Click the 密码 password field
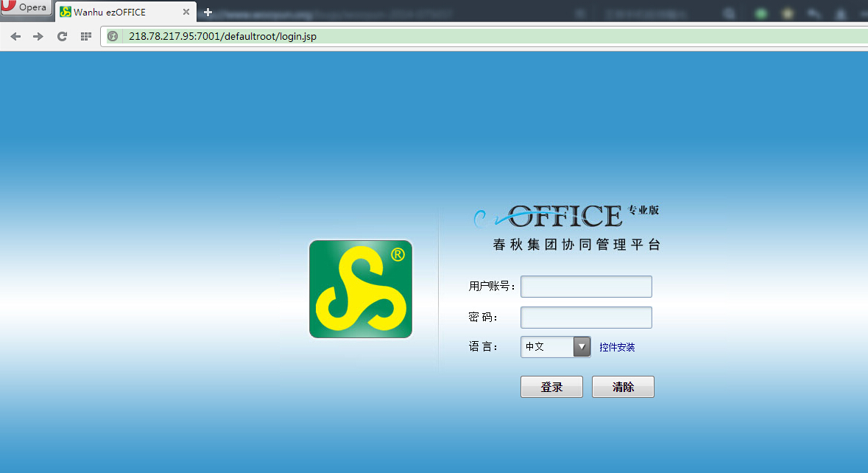868x473 pixels. pos(586,318)
